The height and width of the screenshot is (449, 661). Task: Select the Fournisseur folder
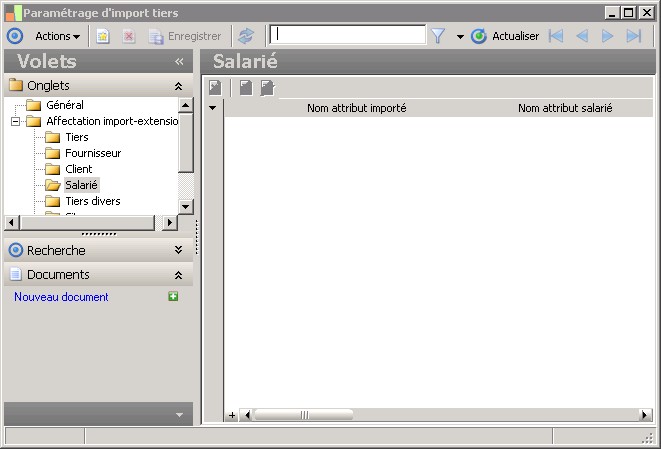93,153
